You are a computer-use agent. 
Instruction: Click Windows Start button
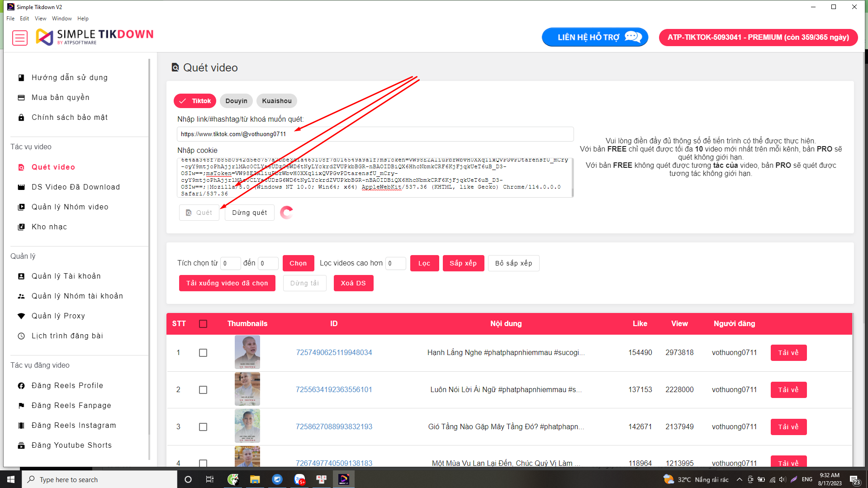click(11, 479)
